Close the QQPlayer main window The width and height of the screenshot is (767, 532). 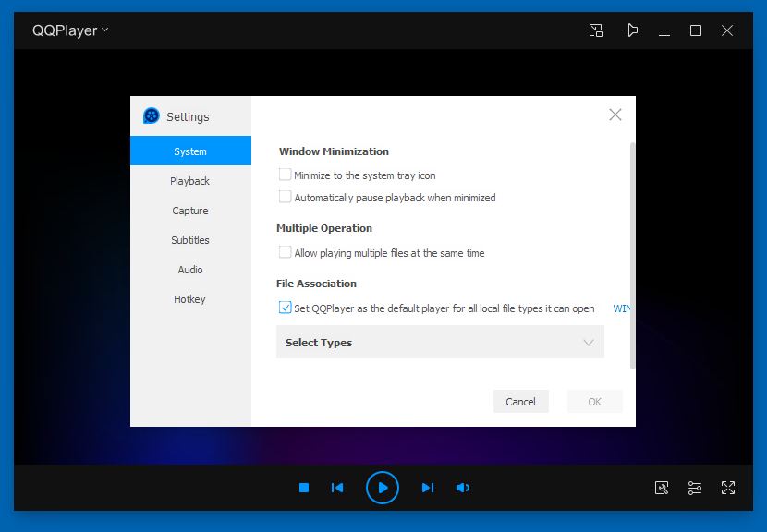727,30
